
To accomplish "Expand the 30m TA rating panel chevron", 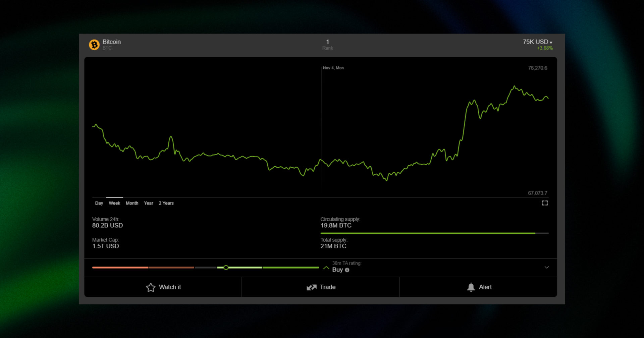I will (547, 267).
